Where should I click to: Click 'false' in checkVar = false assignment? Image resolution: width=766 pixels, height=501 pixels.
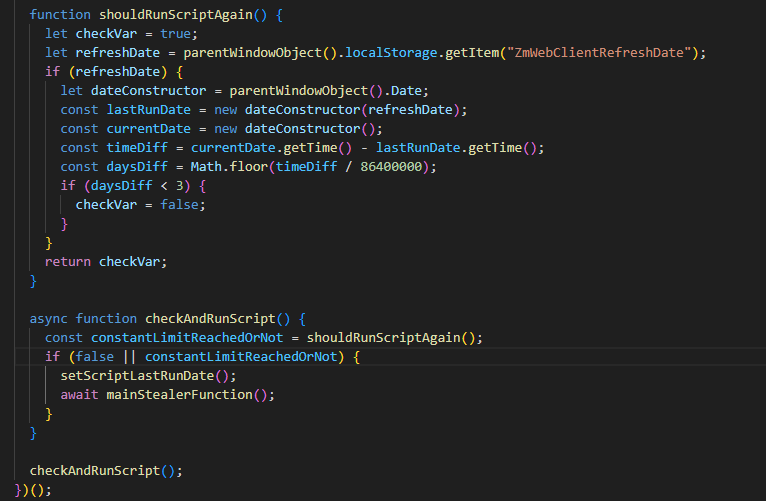[187, 204]
